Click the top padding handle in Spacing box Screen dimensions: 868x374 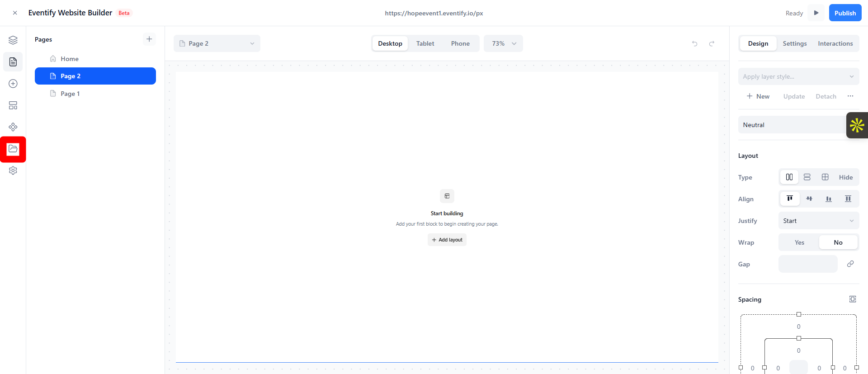tap(799, 338)
